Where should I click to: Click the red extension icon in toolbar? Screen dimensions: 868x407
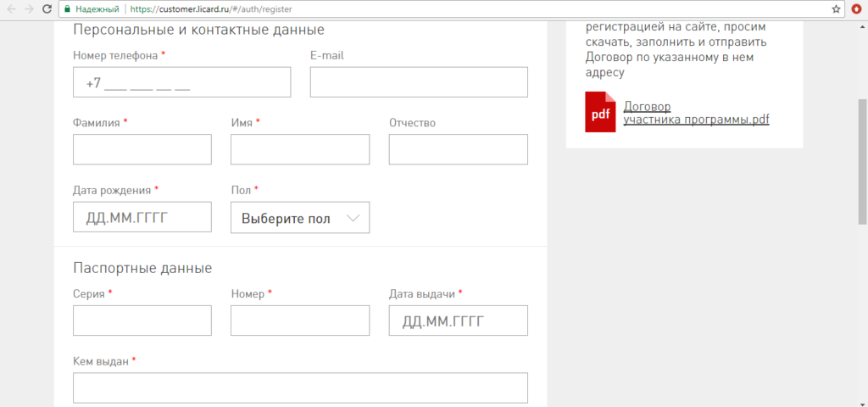(856, 8)
